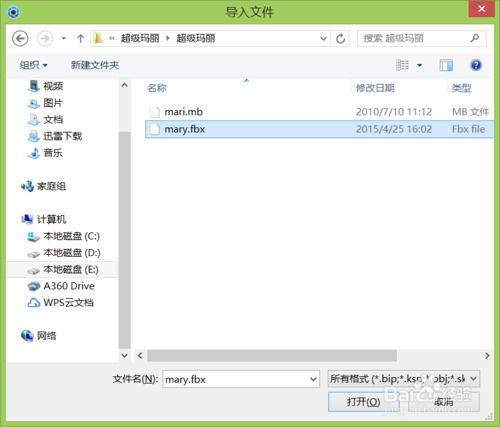Expand the address bar history dropdown

[x=323, y=39]
